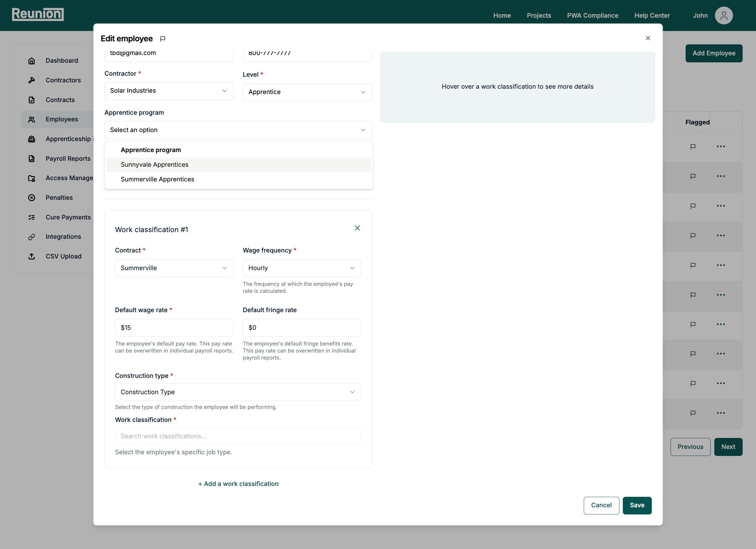Flag the bottom employee row

[x=693, y=413]
